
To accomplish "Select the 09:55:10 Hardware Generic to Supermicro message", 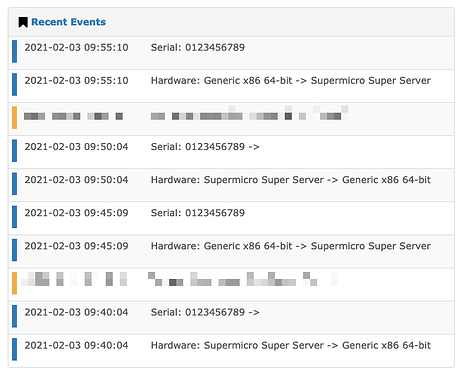I will 291,81.
